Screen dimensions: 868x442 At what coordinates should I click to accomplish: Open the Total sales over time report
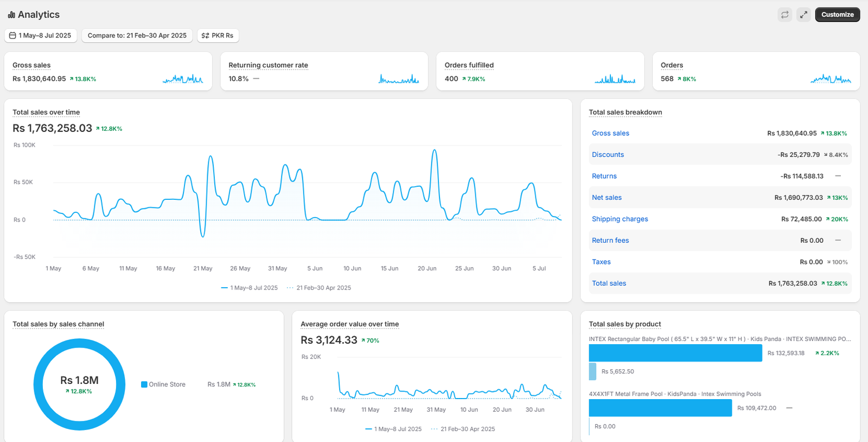tap(46, 112)
